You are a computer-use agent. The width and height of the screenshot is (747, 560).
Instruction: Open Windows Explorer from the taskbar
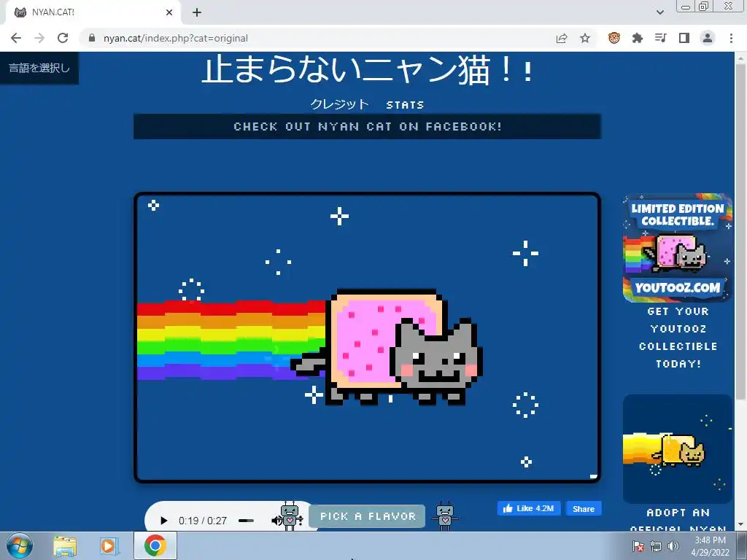click(x=65, y=546)
